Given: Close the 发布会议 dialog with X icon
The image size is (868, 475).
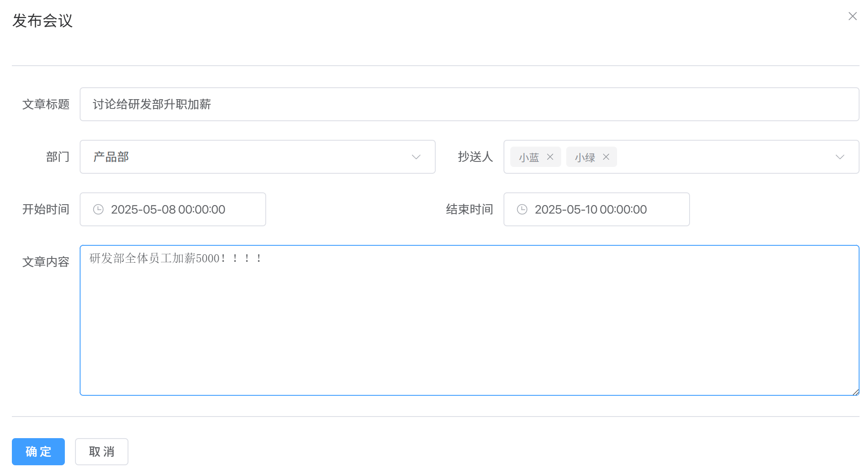Looking at the screenshot, I should (853, 16).
